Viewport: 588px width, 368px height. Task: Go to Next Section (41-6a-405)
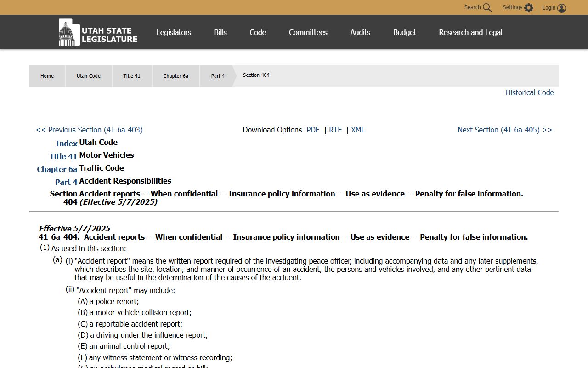505,130
